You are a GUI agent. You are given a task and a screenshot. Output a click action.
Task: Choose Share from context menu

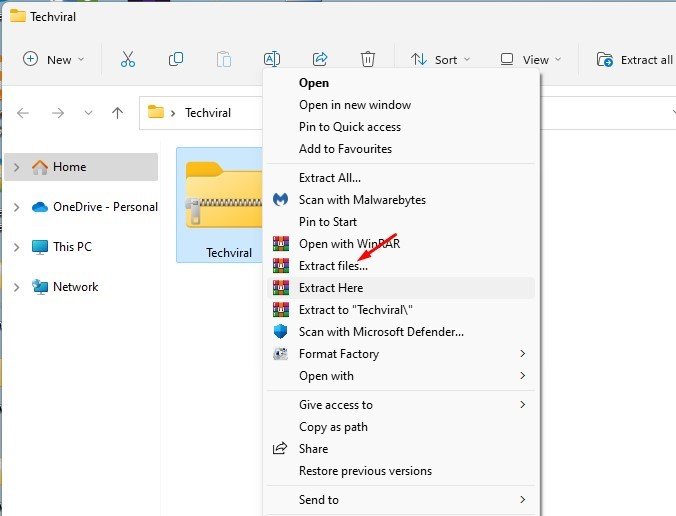click(x=401, y=448)
